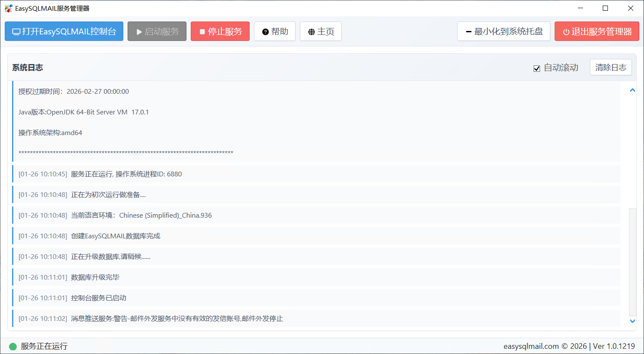Open the Help (帮助) button
This screenshot has height=354, width=644.
pyautogui.click(x=275, y=31)
